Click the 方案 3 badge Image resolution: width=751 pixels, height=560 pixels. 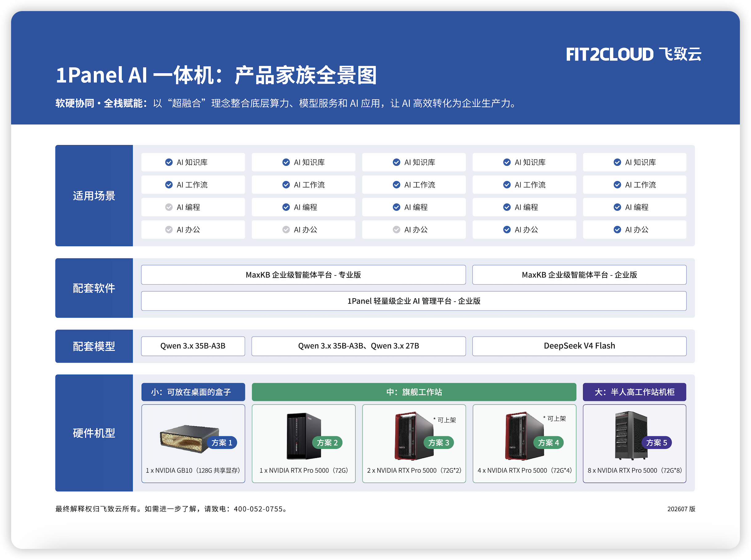coord(439,443)
